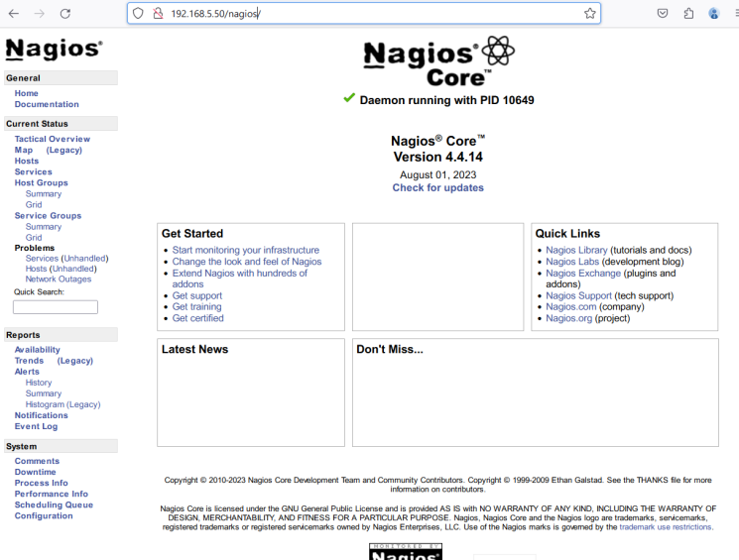
Task: Open Nagios Labs link
Action: click(572, 262)
